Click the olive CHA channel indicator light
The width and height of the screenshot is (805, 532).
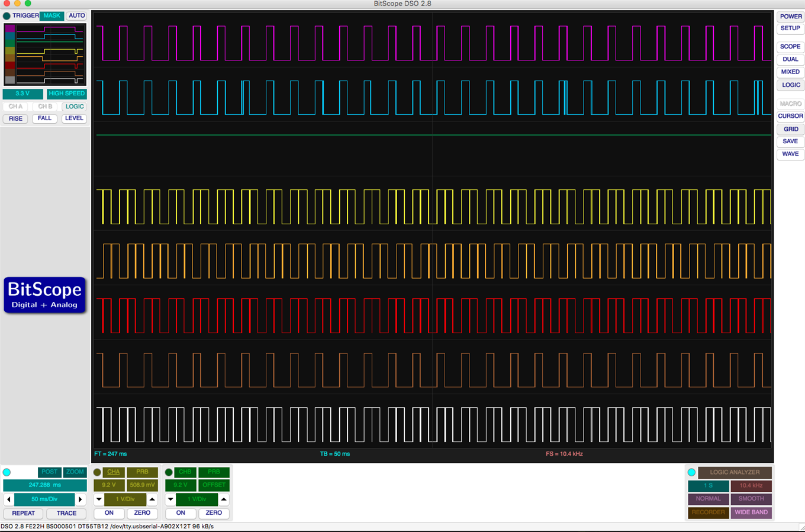coord(98,472)
